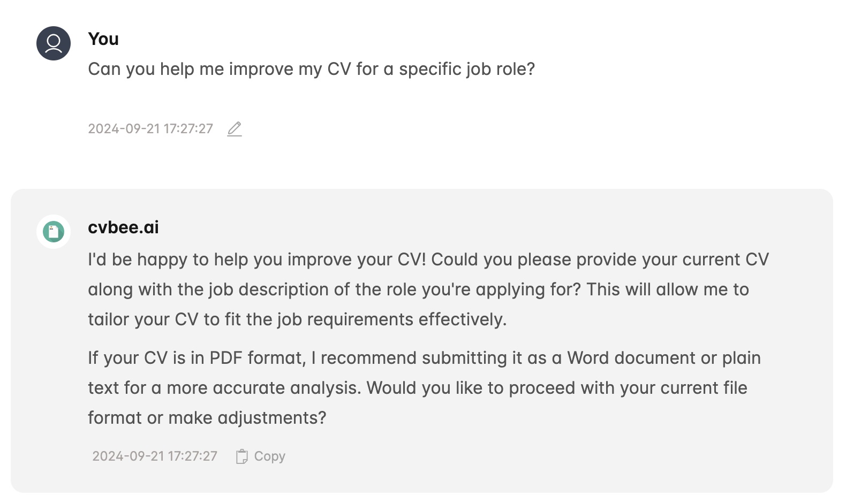This screenshot has height=504, width=846.
Task: Select the "You" sender name
Action: [103, 39]
